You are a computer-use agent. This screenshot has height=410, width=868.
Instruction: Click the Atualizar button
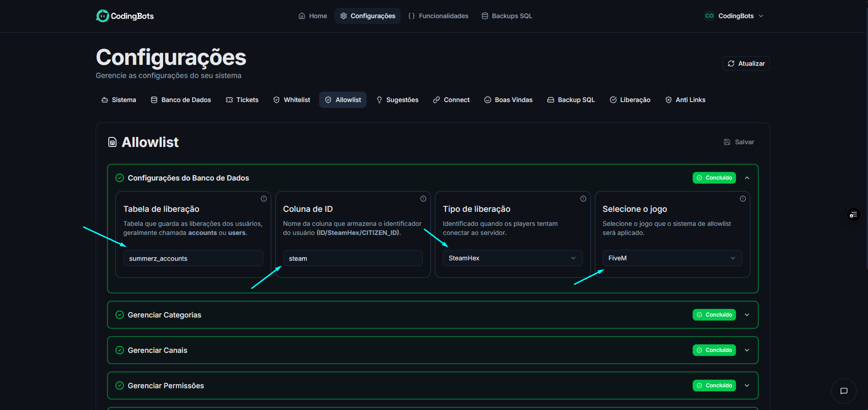(x=746, y=63)
